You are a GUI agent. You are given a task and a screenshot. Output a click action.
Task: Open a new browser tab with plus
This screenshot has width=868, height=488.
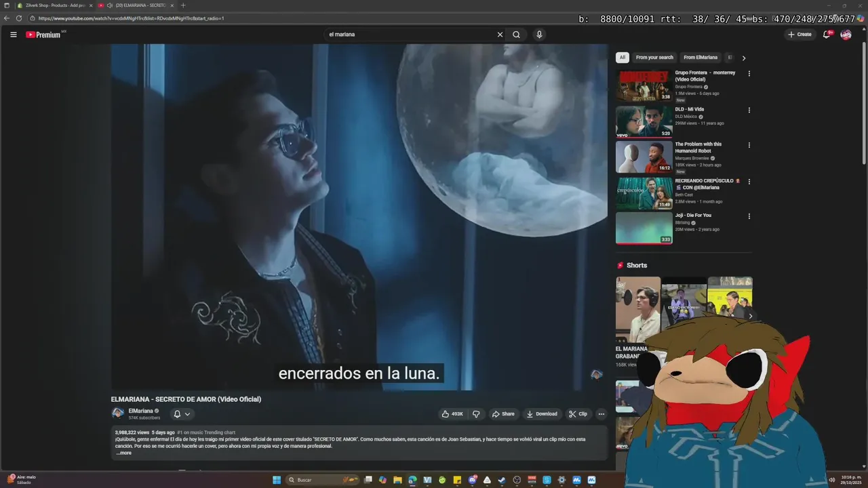coord(182,5)
